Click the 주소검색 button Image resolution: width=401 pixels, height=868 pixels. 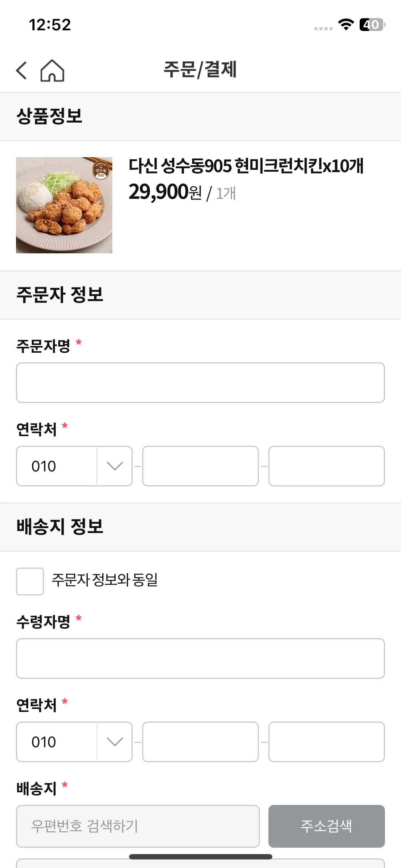pyautogui.click(x=327, y=826)
